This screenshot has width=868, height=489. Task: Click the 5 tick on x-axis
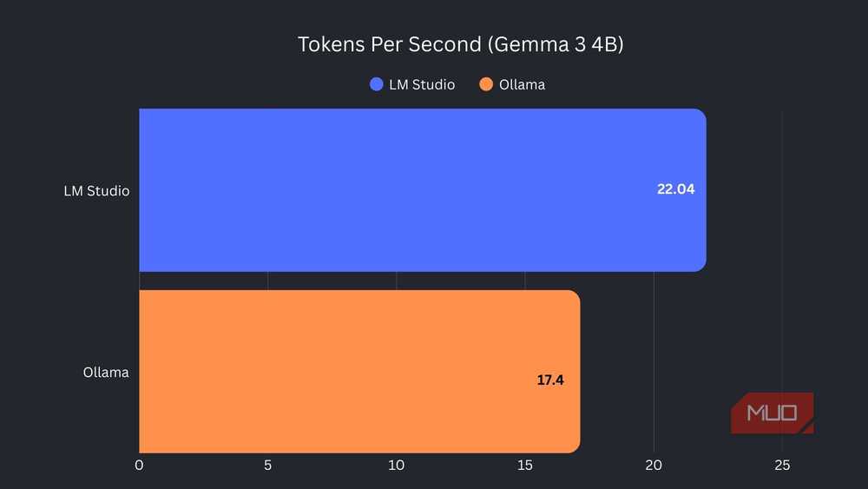(267, 466)
